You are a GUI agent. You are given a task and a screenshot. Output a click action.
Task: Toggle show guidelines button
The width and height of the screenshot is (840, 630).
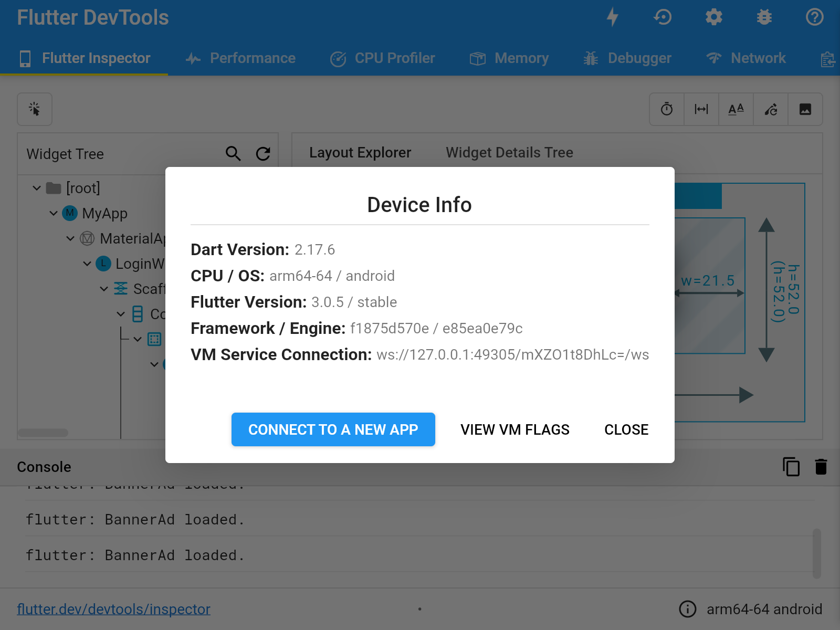(701, 109)
